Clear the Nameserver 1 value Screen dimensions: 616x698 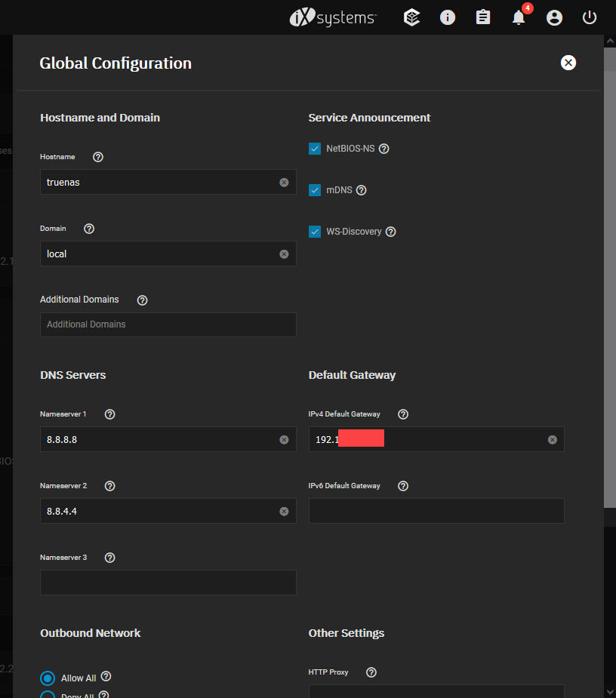284,440
